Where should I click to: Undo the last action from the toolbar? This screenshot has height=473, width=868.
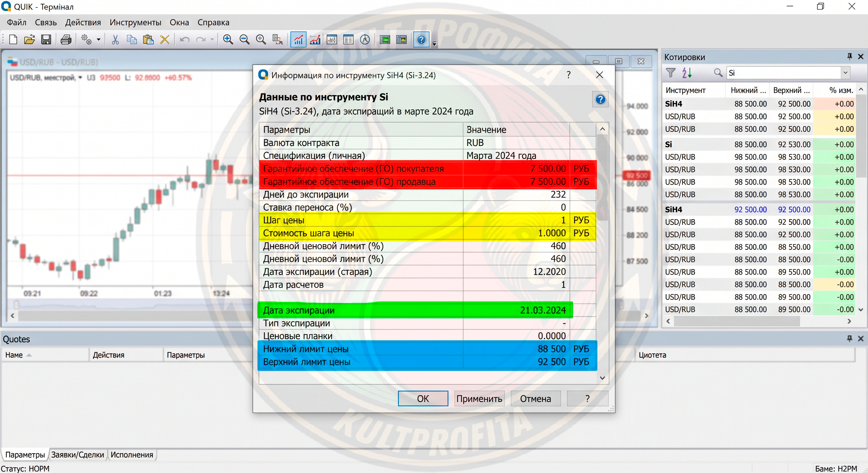tap(184, 40)
